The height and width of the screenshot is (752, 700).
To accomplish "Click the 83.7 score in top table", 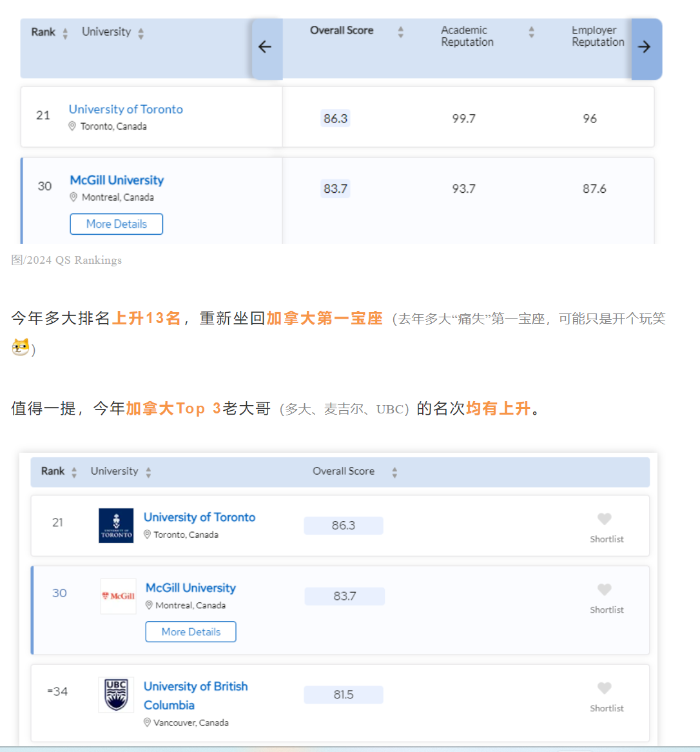I will point(335,189).
